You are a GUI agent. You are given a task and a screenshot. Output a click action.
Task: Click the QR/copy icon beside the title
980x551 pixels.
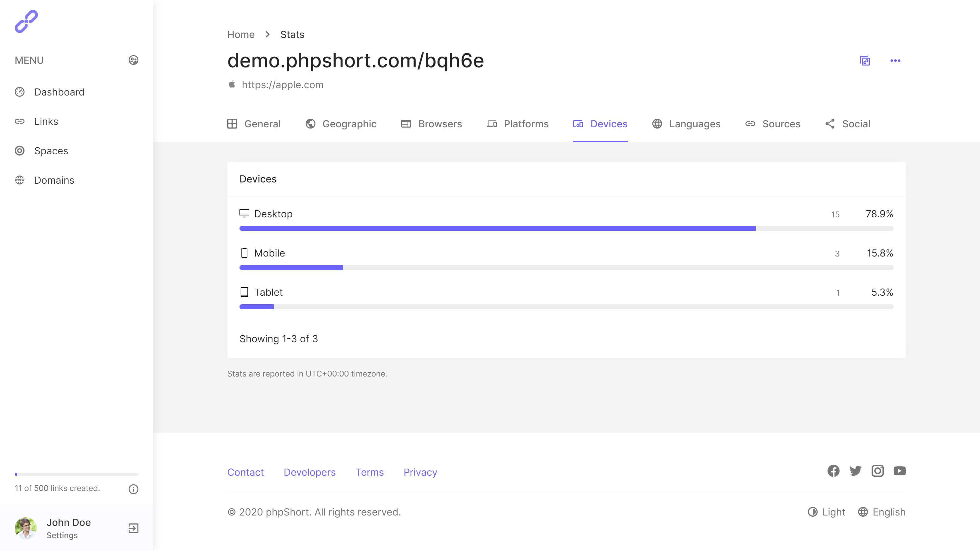pos(865,61)
